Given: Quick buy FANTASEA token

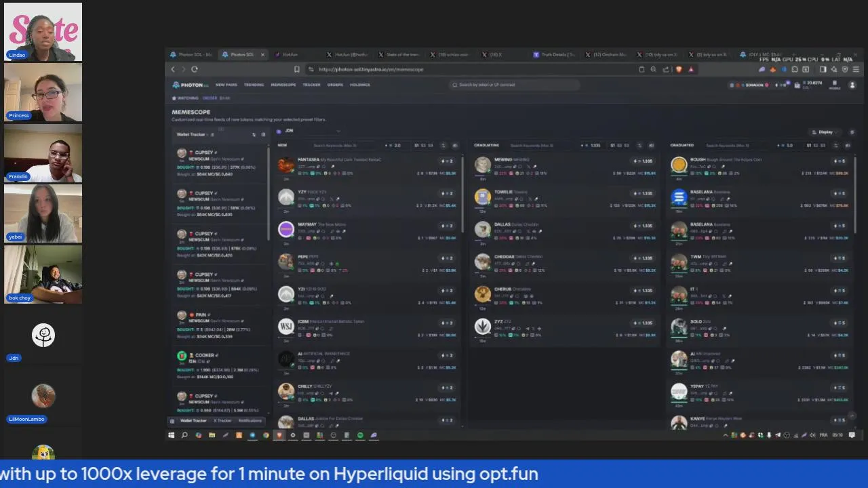Looking at the screenshot, I should [447, 161].
